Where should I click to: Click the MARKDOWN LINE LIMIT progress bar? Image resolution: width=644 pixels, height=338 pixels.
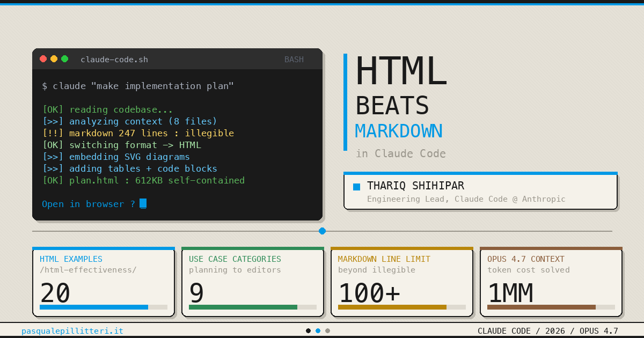pos(402,307)
